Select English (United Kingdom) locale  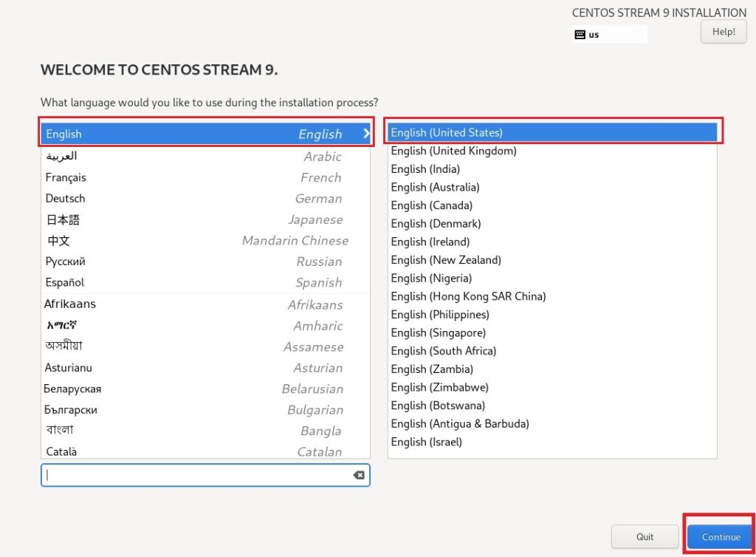tap(453, 151)
